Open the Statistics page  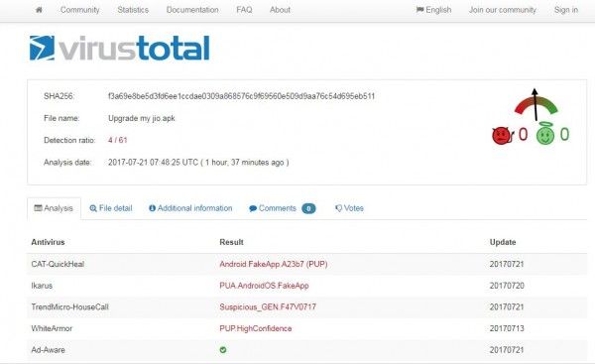pyautogui.click(x=133, y=10)
